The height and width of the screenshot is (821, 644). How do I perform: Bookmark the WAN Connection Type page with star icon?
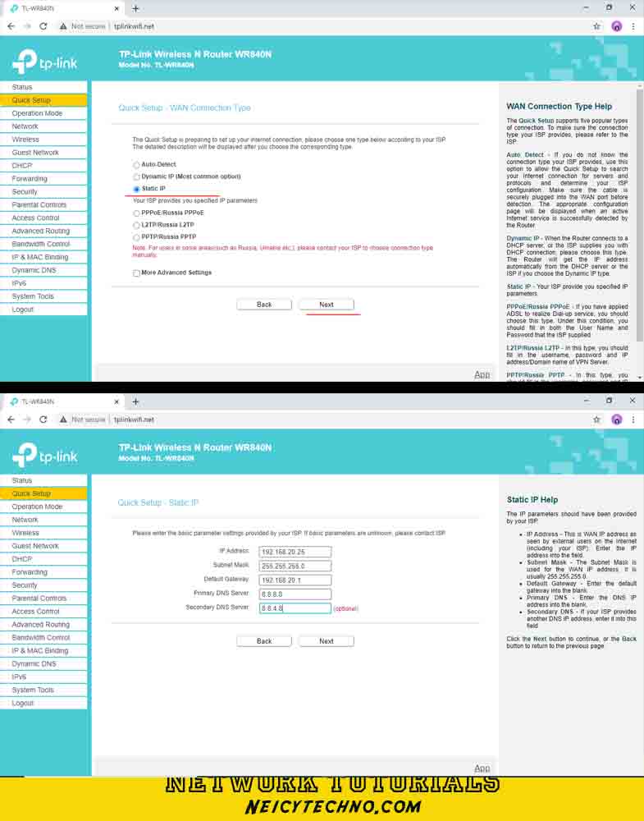coord(596,26)
